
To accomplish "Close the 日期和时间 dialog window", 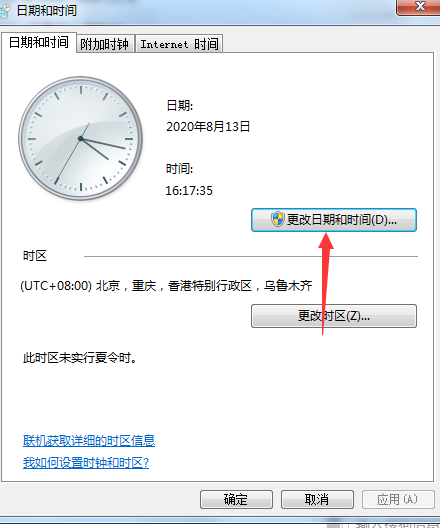I will click(418, 7).
